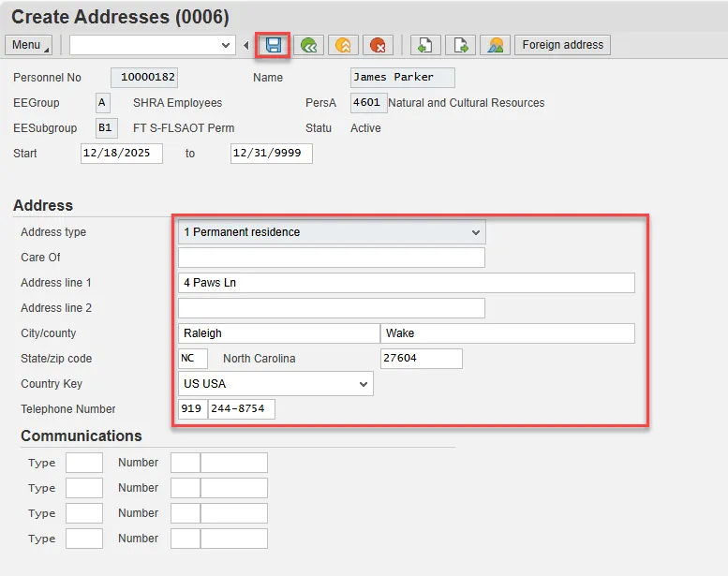Click the fourth Communications Type field

(84, 539)
